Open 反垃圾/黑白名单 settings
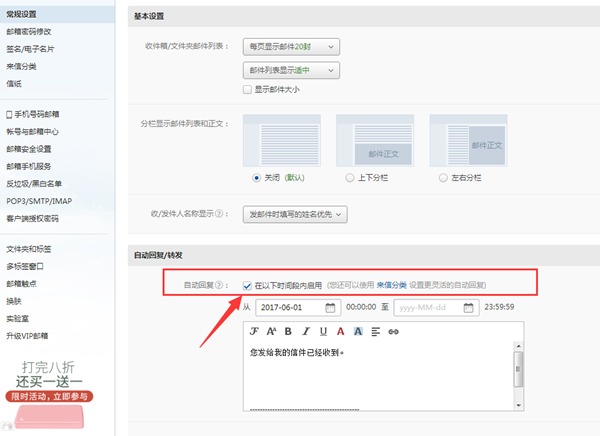Viewport: 600px width, 436px height. point(34,184)
